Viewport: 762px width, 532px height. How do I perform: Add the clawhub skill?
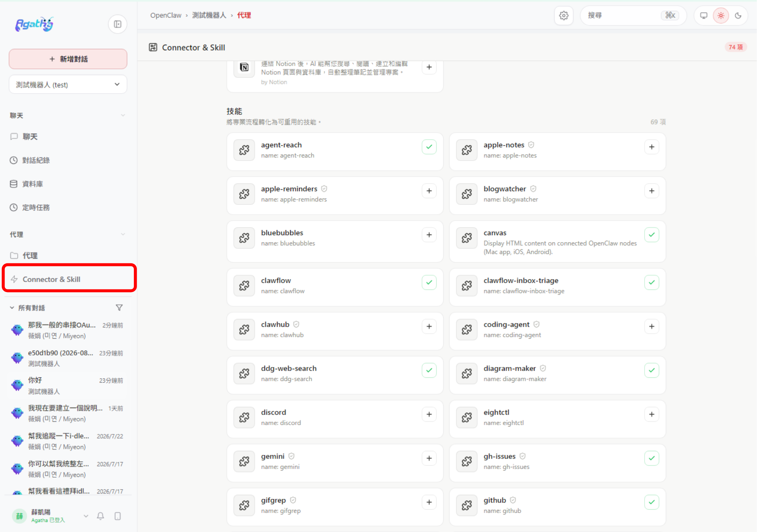click(x=429, y=326)
